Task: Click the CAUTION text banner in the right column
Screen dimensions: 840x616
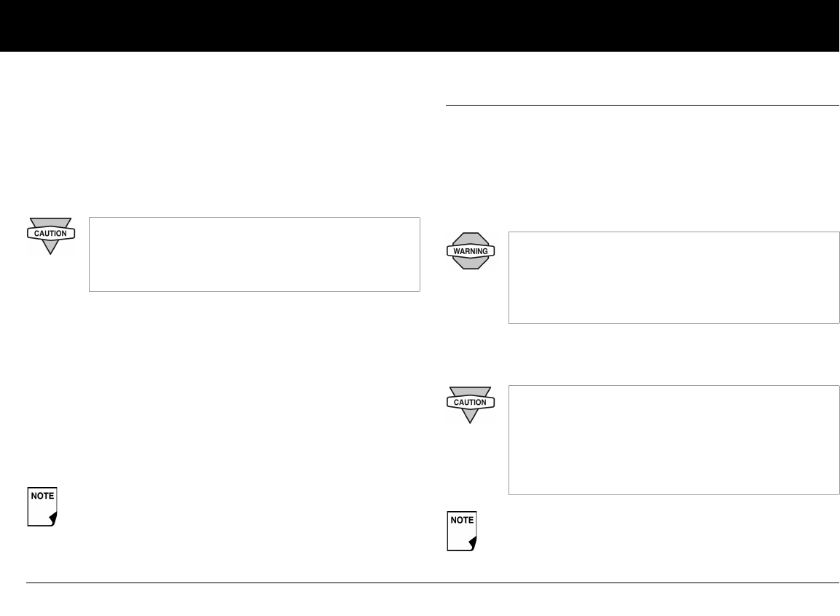Action: (x=471, y=402)
